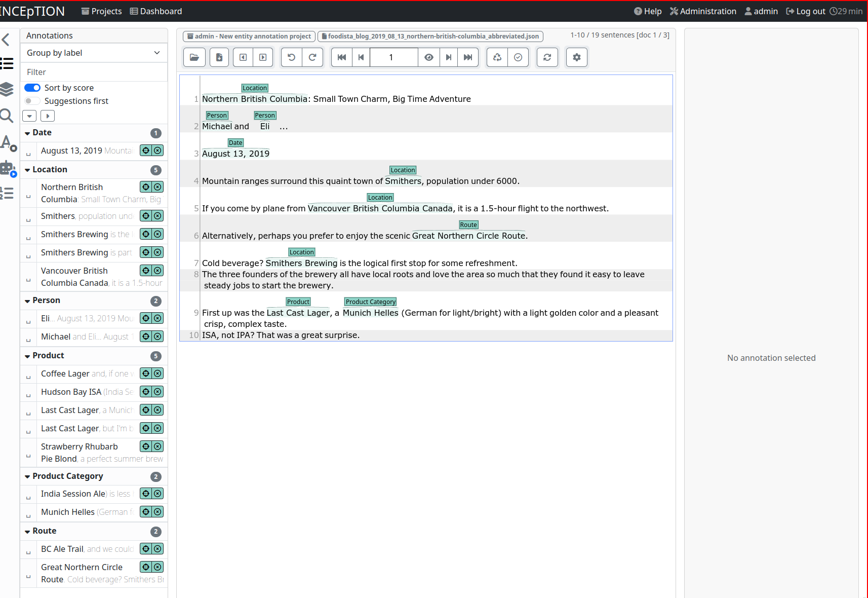Redo the last undone action

click(312, 57)
